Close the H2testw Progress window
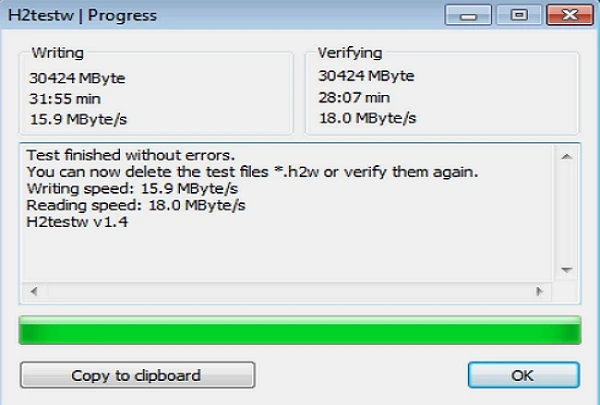Image resolution: width=600 pixels, height=405 pixels. tap(570, 15)
